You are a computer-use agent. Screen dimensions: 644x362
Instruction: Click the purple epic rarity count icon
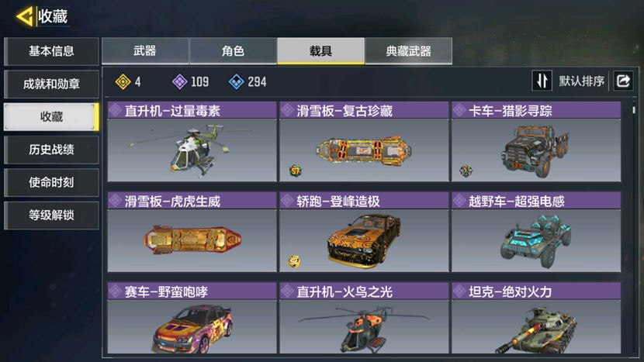(x=179, y=81)
